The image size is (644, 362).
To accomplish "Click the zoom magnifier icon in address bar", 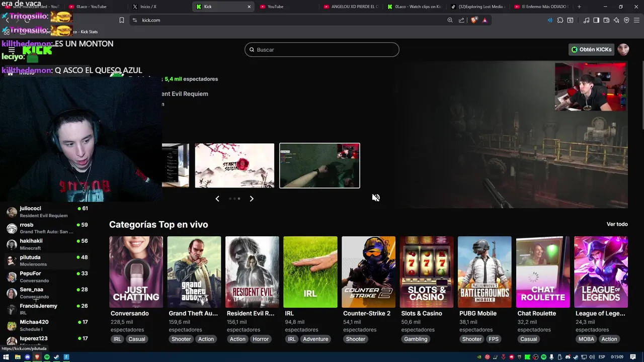I will click(450, 20).
